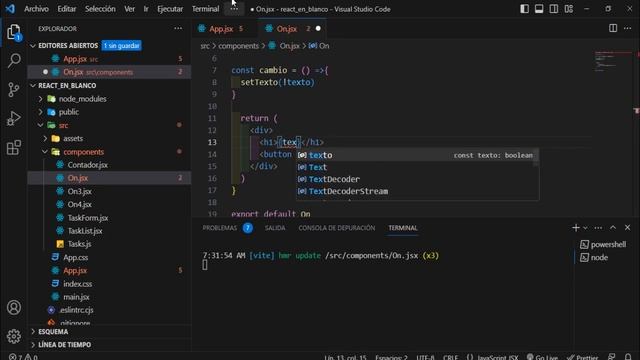
Task: Click Go Live in status bar
Action: point(542,357)
